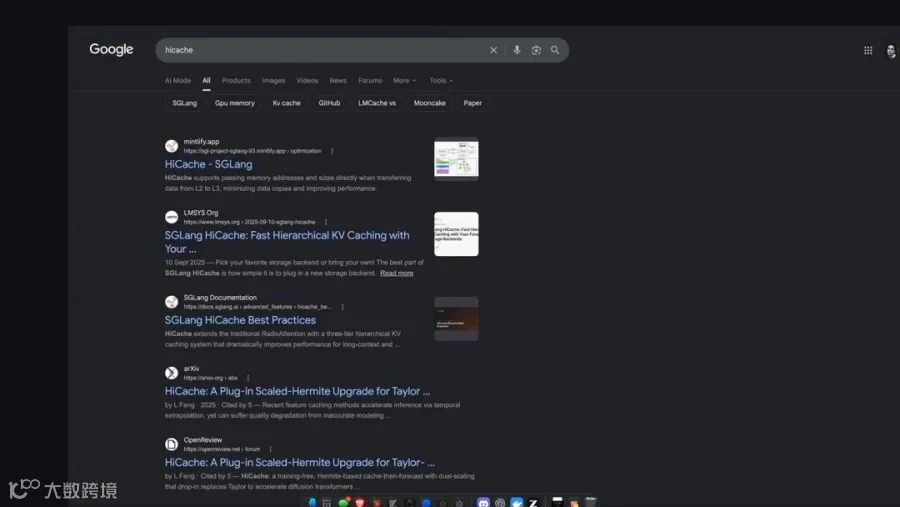Expand the More search filters dropdown
This screenshot has height=507, width=900.
[405, 80]
